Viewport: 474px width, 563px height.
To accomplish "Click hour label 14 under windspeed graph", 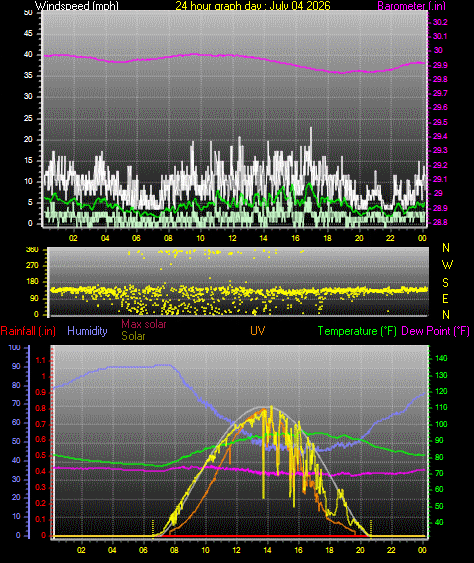I will click(264, 238).
